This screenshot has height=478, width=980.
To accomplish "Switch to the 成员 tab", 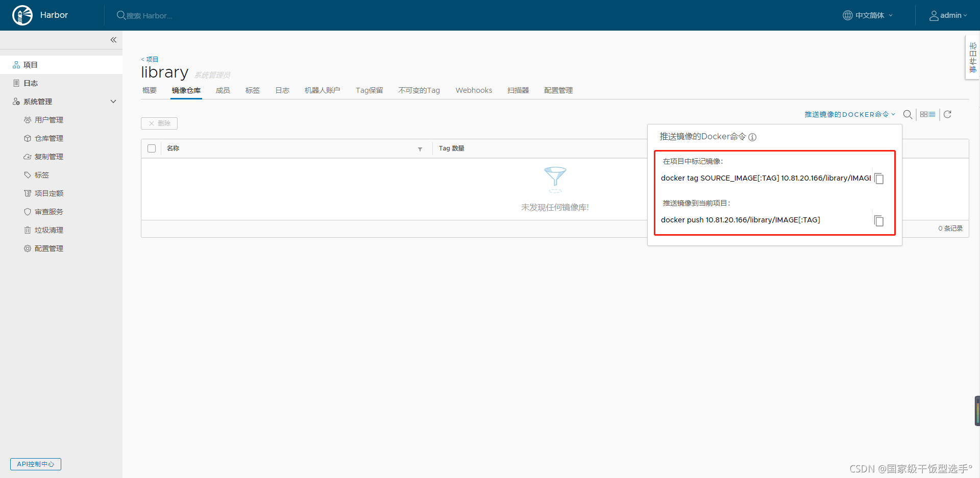I will tap(223, 90).
